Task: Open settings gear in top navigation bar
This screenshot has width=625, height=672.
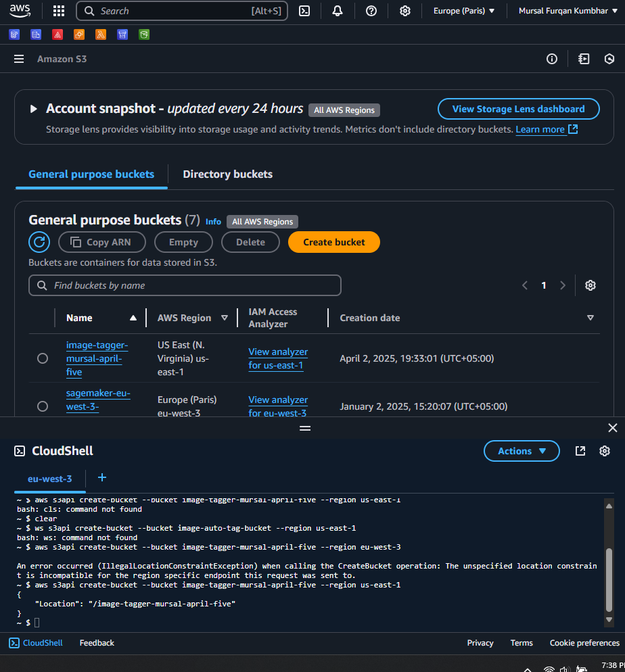Action: [405, 11]
